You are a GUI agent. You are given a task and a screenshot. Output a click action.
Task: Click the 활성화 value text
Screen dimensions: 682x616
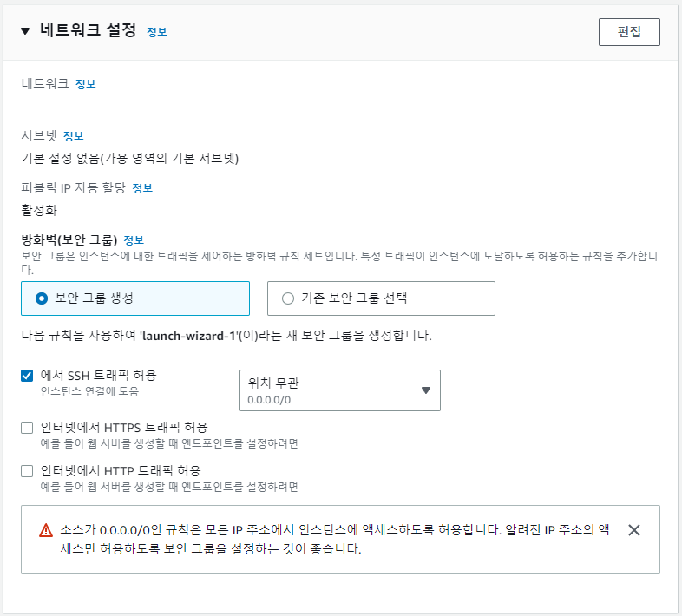(x=39, y=211)
